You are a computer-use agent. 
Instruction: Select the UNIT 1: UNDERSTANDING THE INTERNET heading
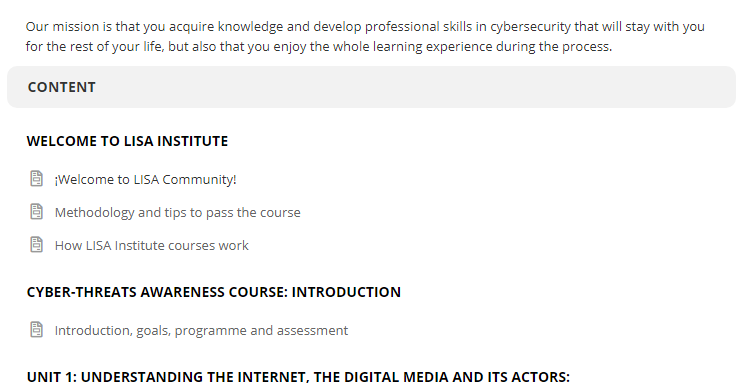pos(298,377)
